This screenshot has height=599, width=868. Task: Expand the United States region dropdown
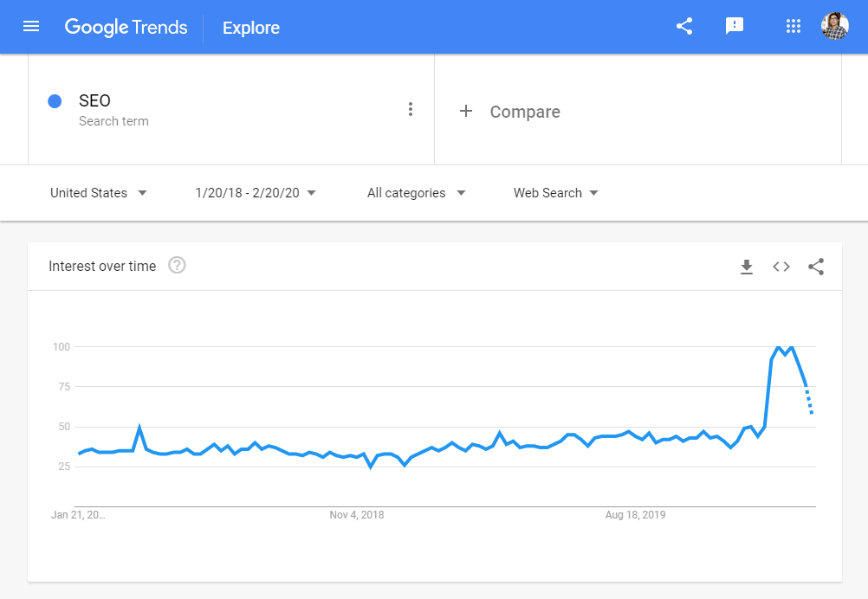[x=99, y=193]
